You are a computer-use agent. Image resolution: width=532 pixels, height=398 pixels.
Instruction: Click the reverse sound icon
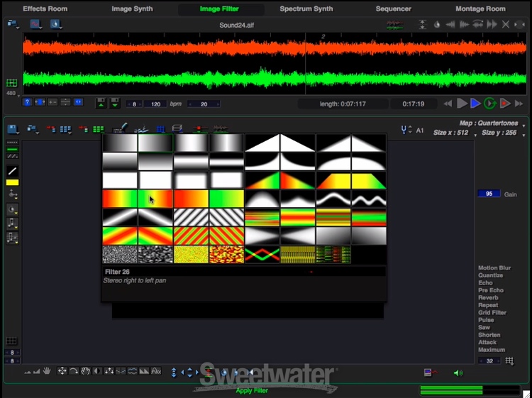[477, 24]
